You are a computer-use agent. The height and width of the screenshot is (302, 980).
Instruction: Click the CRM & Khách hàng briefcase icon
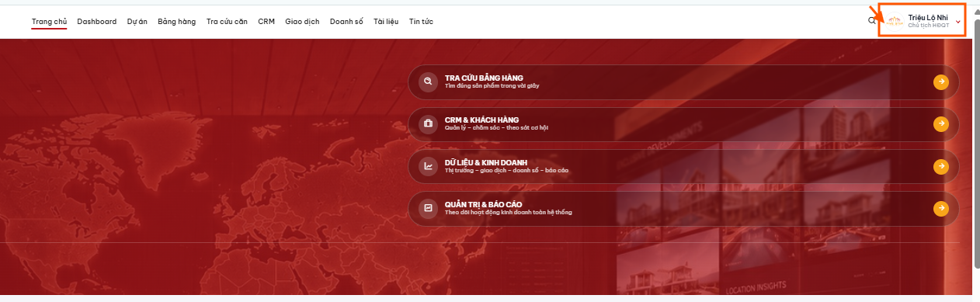pos(428,123)
